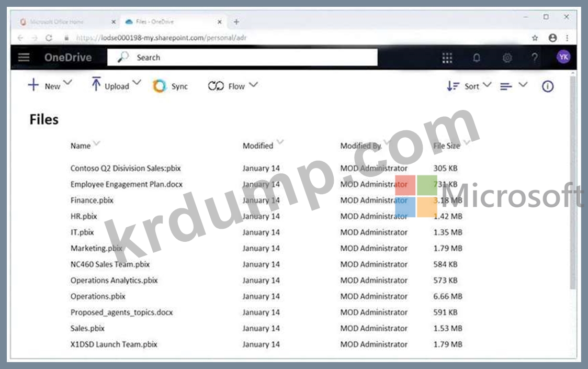Open browser profile icon
Viewport: 588px width, 369px height.
[552, 38]
